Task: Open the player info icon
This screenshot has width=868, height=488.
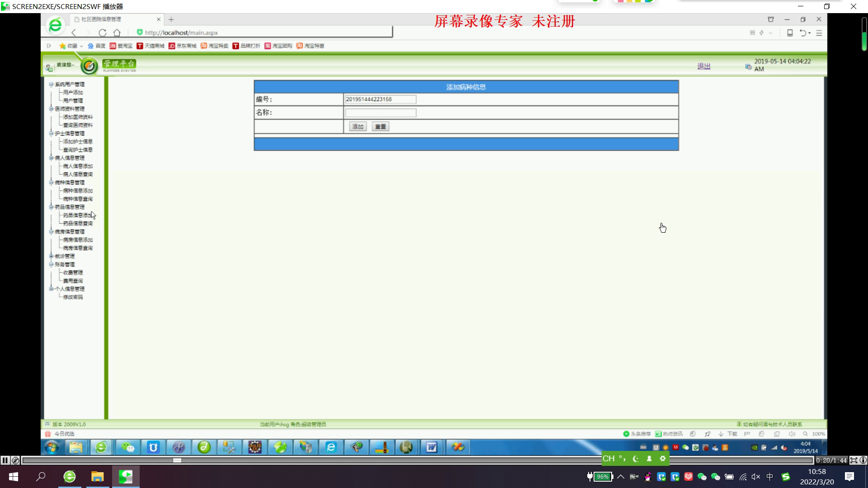Action: pyautogui.click(x=863, y=460)
